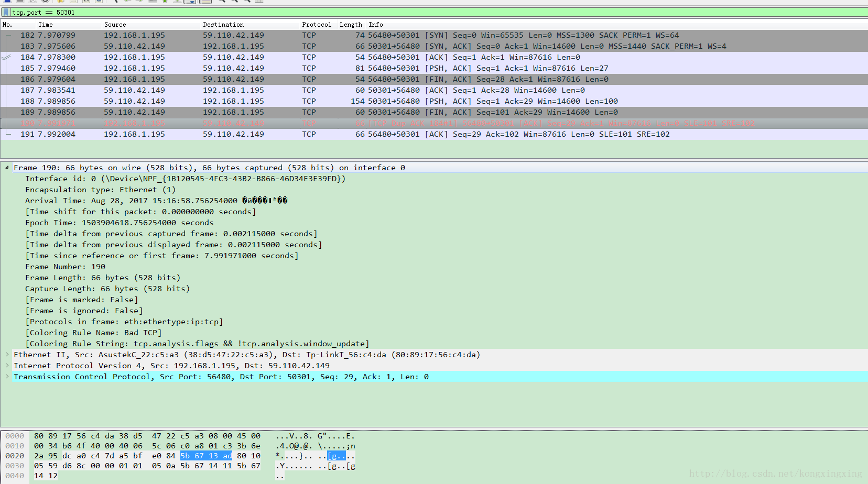Image resolution: width=868 pixels, height=484 pixels.
Task: Sort packets by the Time column header
Action: point(69,25)
